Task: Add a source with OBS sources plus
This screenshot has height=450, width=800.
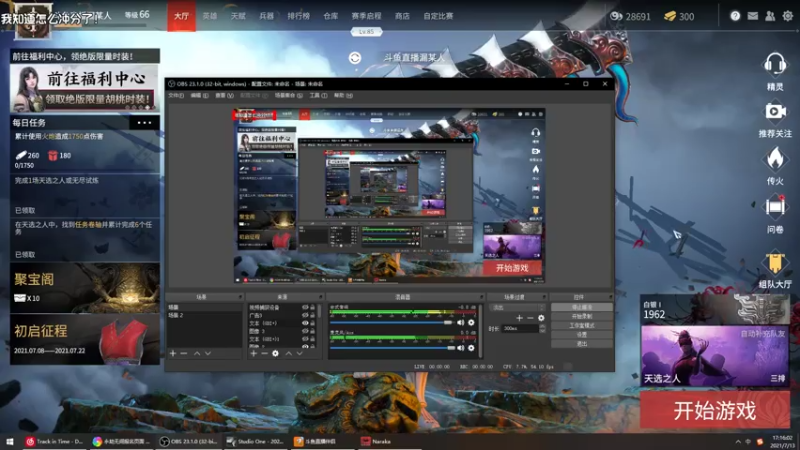Action: pos(253,353)
